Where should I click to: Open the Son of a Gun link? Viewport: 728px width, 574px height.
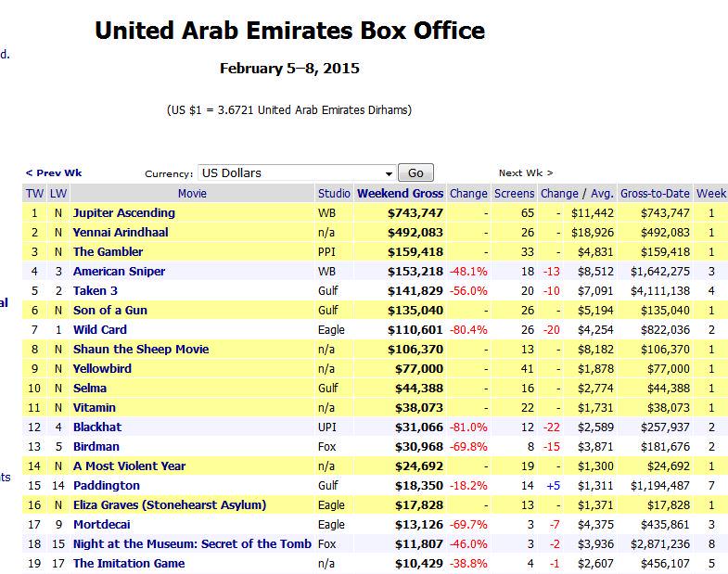click(x=110, y=311)
